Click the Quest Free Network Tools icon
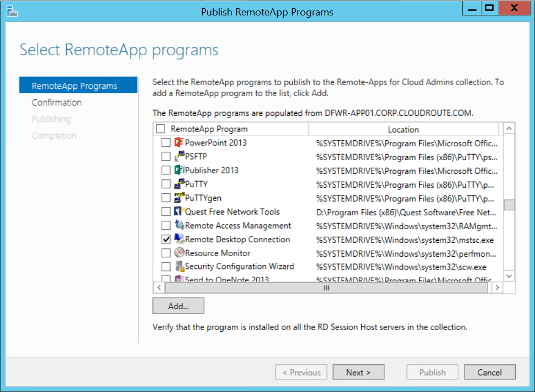Image resolution: width=535 pixels, height=392 pixels. pos(179,211)
